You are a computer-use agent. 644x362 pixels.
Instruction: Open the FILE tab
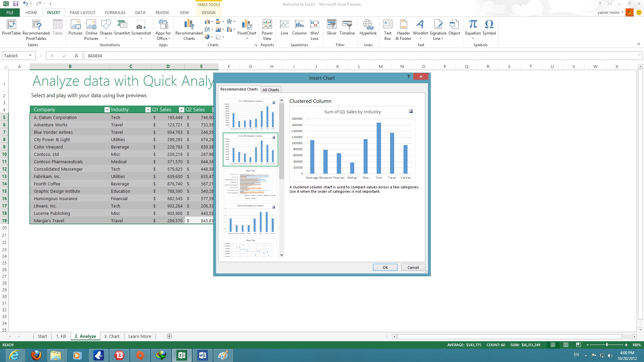coord(10,12)
